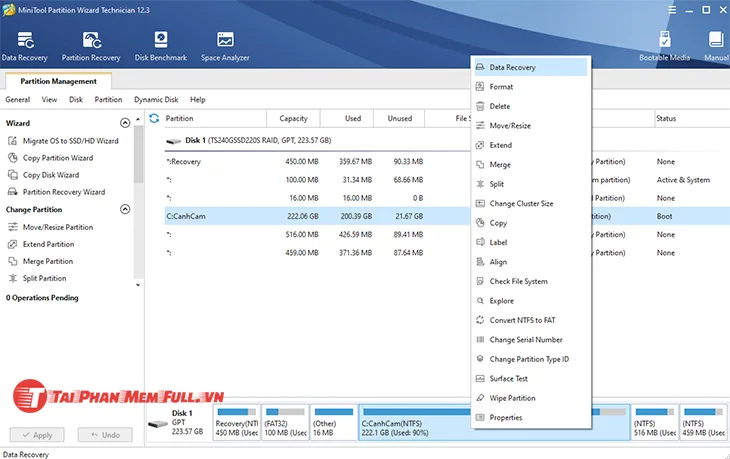Launch Partition Recovery from toolbar
The width and height of the screenshot is (730, 459).
(91, 47)
